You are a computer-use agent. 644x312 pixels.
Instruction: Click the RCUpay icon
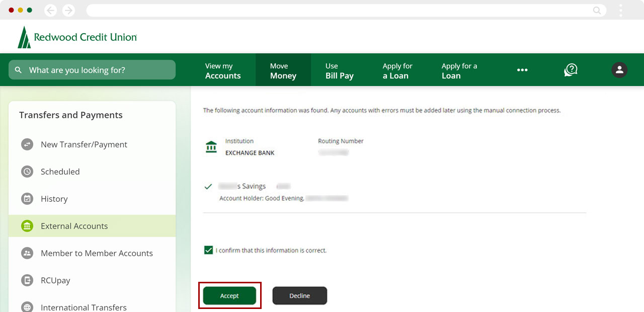(x=27, y=280)
